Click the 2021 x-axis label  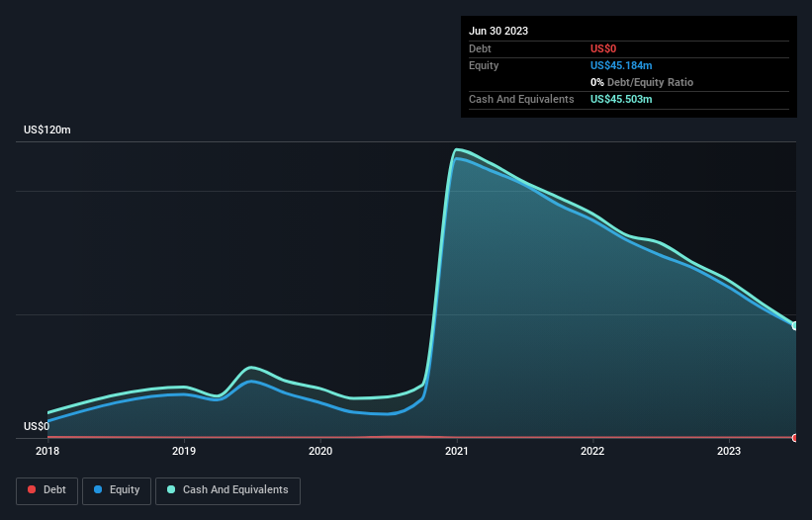(x=457, y=451)
